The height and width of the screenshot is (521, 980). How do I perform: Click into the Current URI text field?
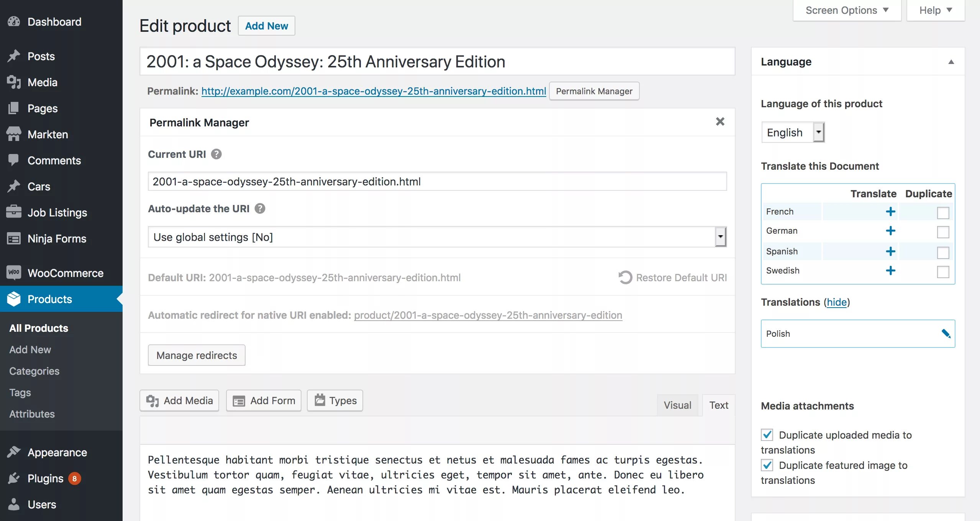(437, 181)
